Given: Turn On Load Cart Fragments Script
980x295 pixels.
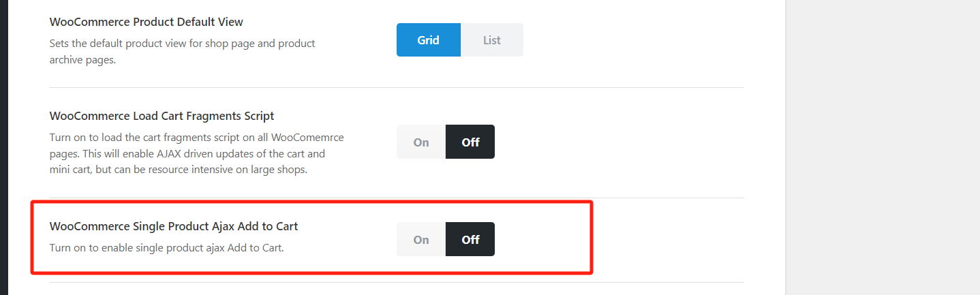Looking at the screenshot, I should tap(421, 142).
